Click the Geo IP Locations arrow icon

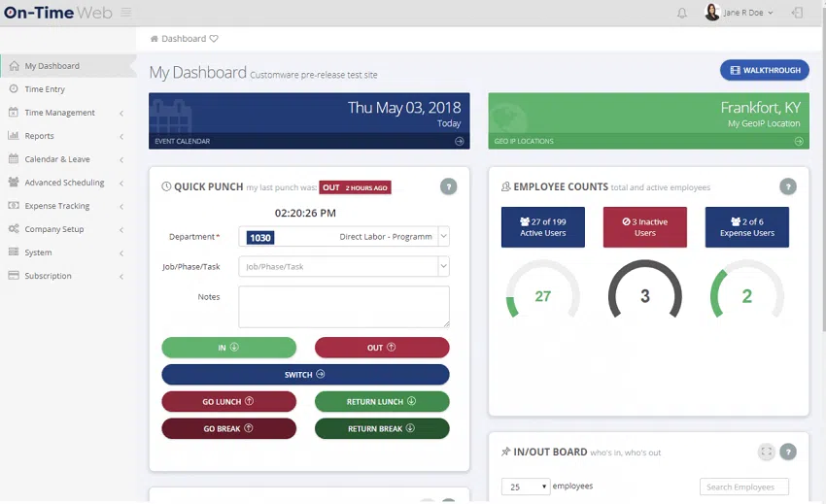coord(799,141)
